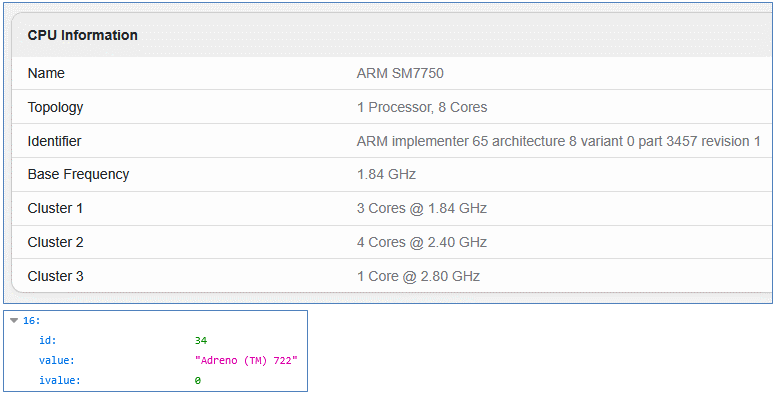Click the Identifier label

[54, 141]
